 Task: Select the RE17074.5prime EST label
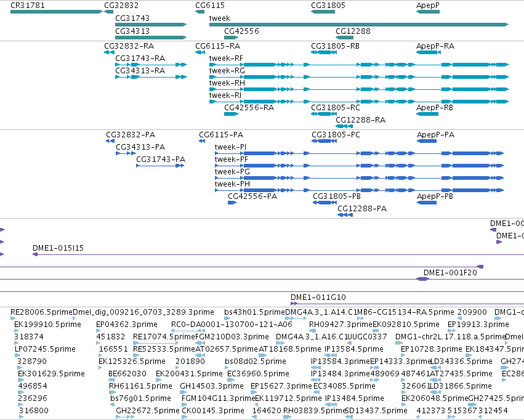click(164, 337)
